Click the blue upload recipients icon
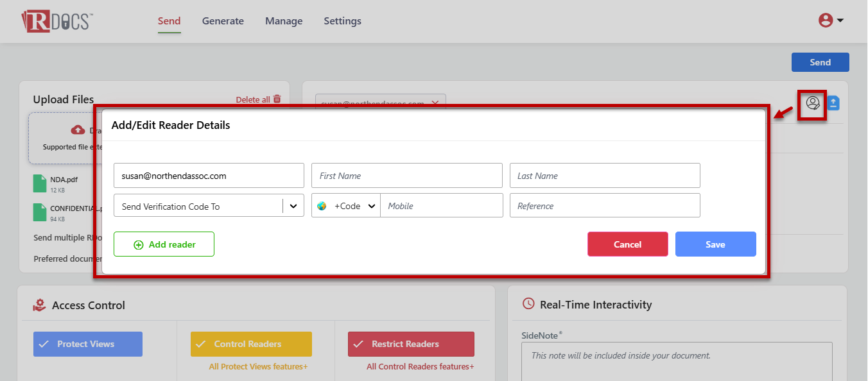Image resolution: width=868 pixels, height=381 pixels. 833,103
